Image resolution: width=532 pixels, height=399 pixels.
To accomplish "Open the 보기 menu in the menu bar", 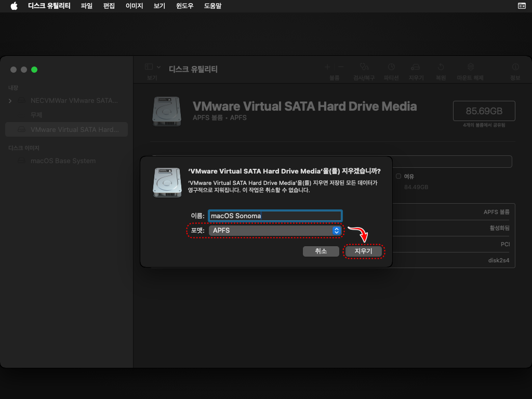I will coord(159,6).
